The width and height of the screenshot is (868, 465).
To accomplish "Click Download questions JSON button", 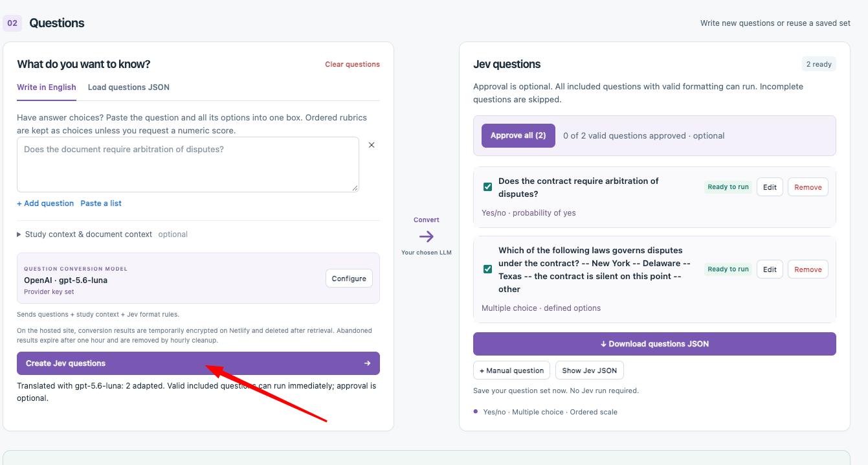I will click(x=654, y=344).
